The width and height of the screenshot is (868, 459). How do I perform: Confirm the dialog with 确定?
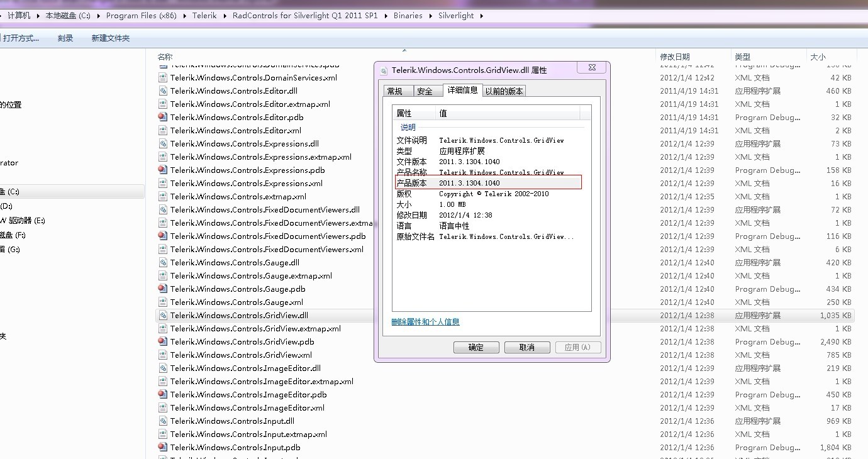pyautogui.click(x=476, y=348)
